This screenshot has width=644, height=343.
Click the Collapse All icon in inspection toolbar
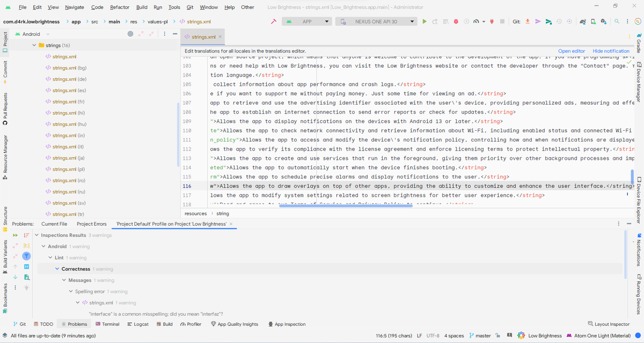click(x=16, y=256)
